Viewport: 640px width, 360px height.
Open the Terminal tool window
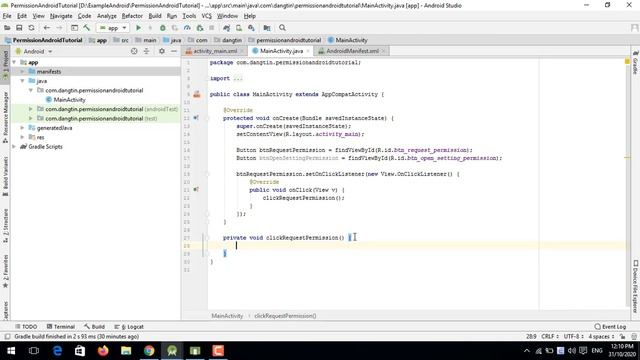click(61, 327)
